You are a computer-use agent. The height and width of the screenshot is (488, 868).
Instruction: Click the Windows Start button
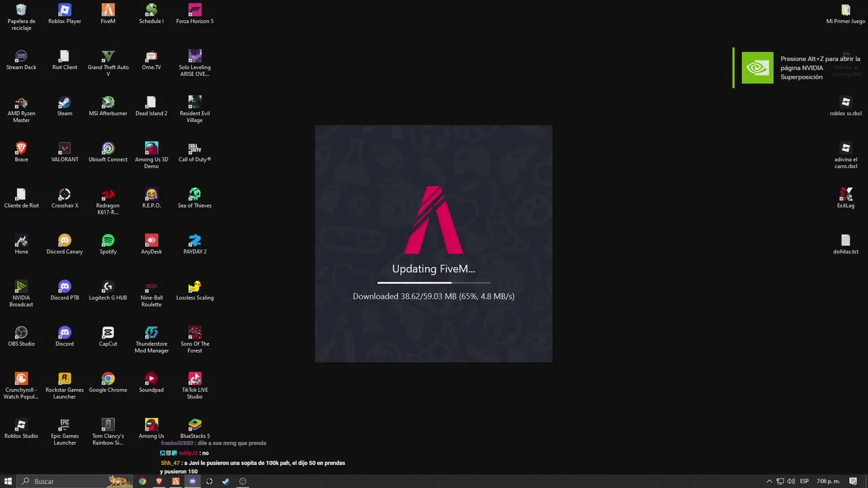(x=8, y=481)
